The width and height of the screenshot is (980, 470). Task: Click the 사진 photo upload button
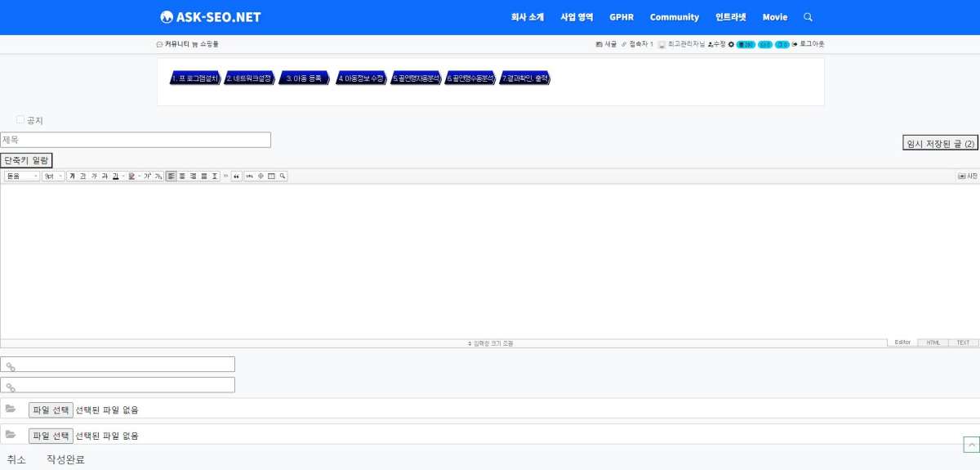point(968,176)
